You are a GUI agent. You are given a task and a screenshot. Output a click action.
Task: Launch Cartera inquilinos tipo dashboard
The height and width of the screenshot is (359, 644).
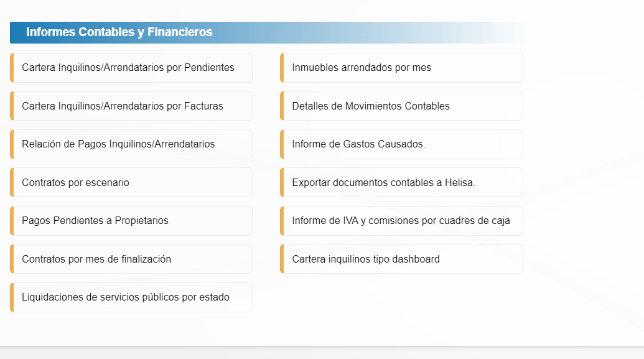(x=366, y=259)
